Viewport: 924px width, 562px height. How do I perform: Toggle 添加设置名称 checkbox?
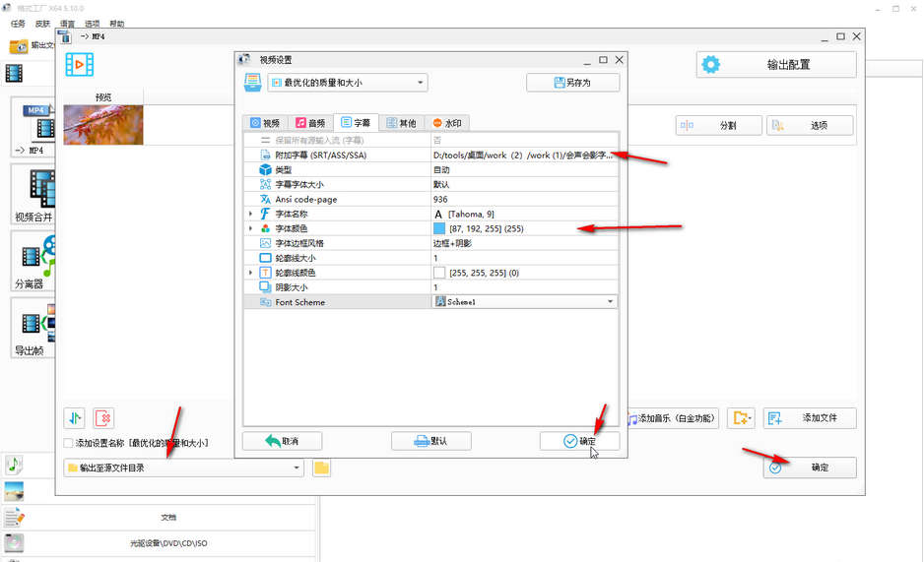[x=68, y=443]
